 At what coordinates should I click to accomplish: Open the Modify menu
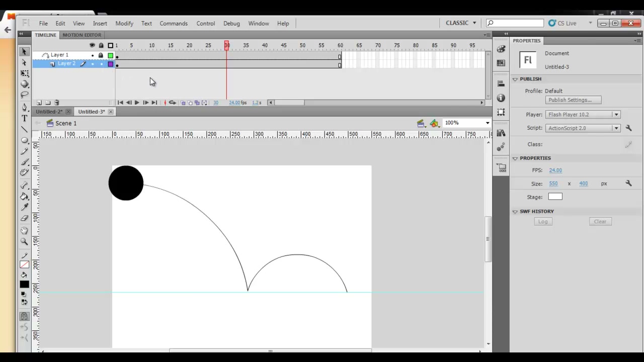124,24
